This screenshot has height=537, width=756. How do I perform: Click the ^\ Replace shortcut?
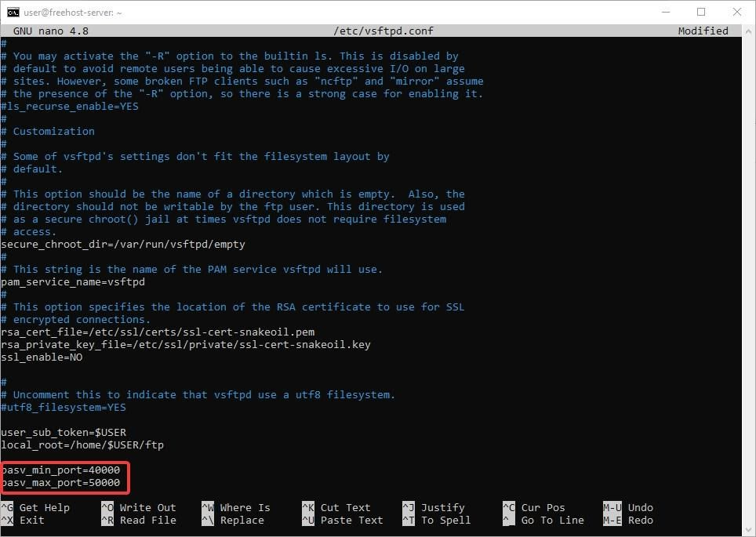click(x=235, y=520)
